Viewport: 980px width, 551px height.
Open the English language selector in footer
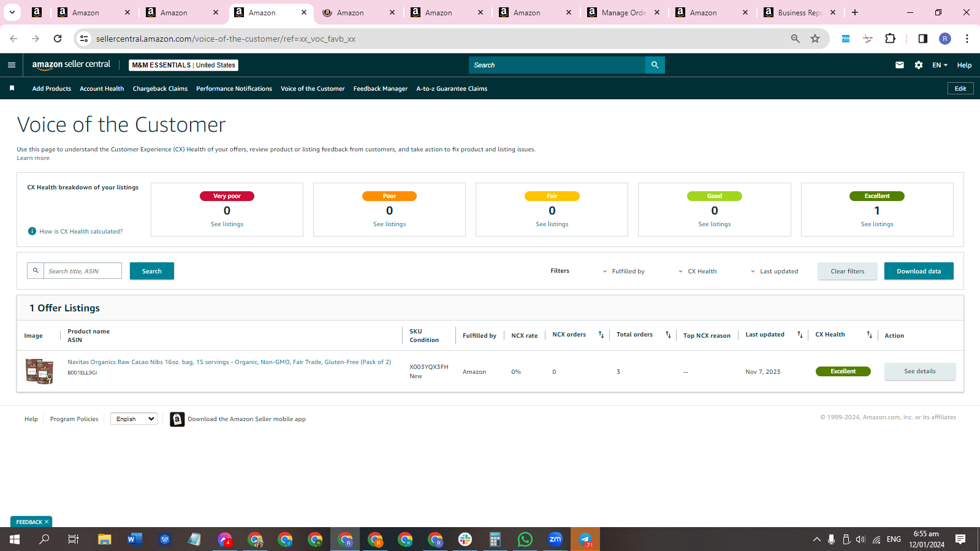click(134, 419)
